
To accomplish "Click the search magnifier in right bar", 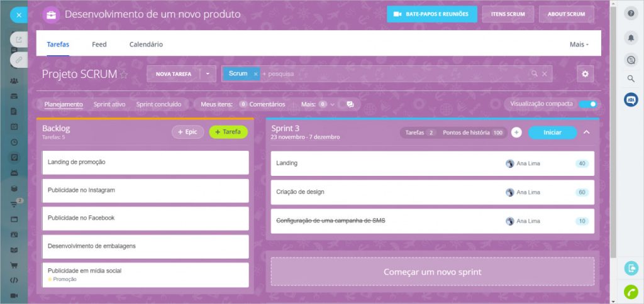I will click(631, 79).
